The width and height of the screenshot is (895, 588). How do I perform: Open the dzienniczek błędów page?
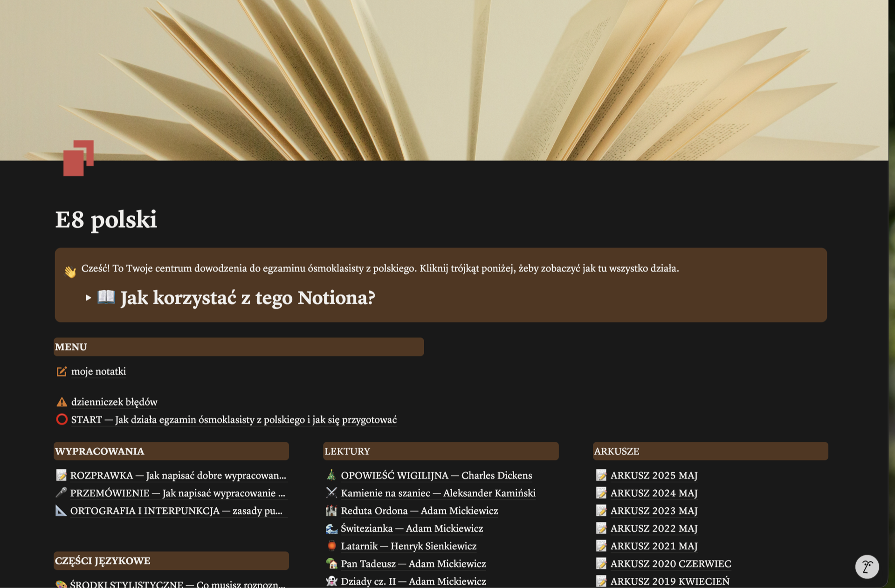[x=114, y=402]
